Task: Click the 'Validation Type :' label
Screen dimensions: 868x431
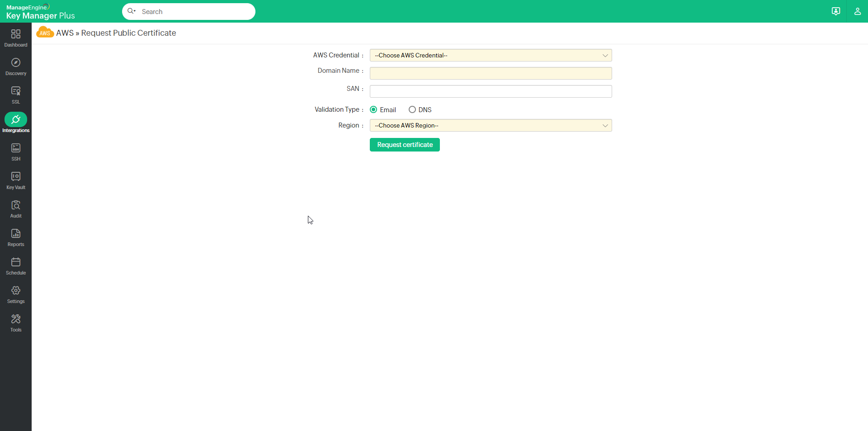Action: pos(339,109)
